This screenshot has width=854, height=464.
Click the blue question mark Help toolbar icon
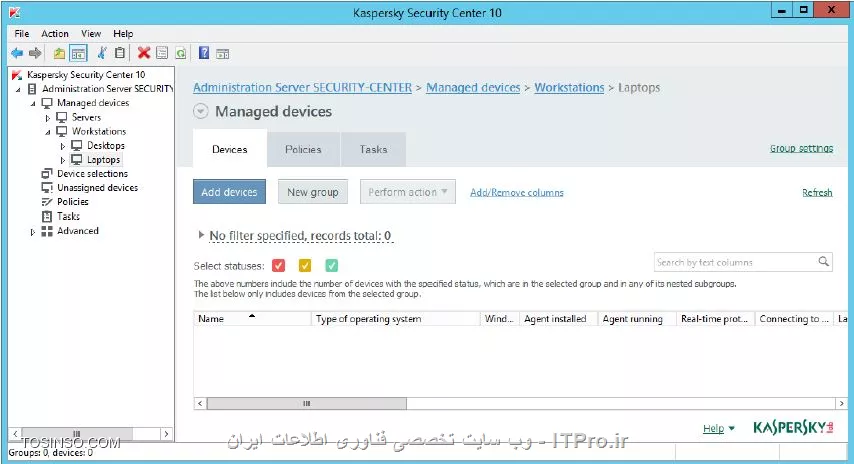pyautogui.click(x=204, y=53)
